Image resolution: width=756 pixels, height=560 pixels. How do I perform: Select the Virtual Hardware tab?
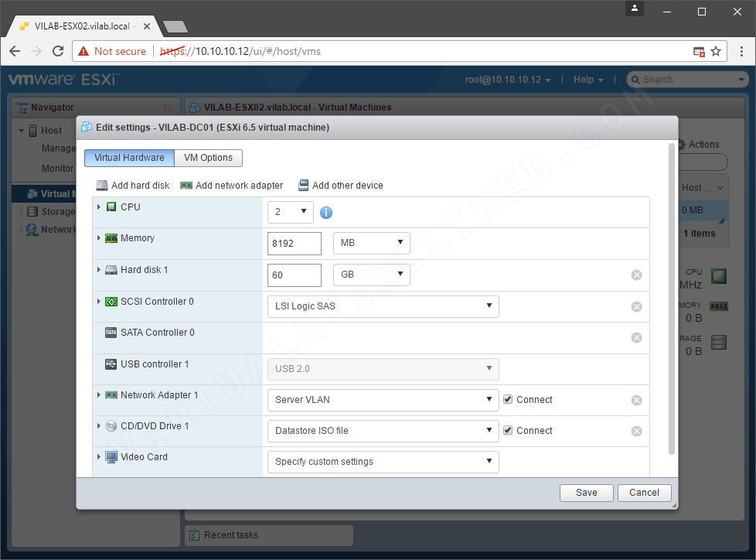[x=128, y=158]
